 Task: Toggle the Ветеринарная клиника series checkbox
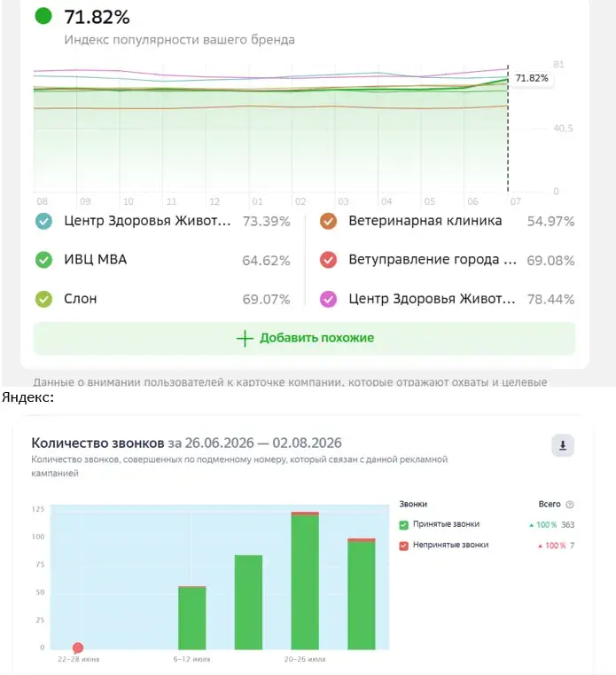(328, 221)
